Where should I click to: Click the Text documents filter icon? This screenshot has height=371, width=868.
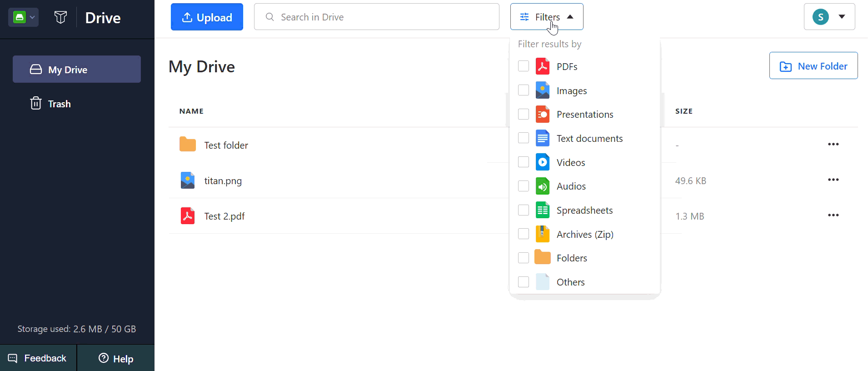(543, 138)
